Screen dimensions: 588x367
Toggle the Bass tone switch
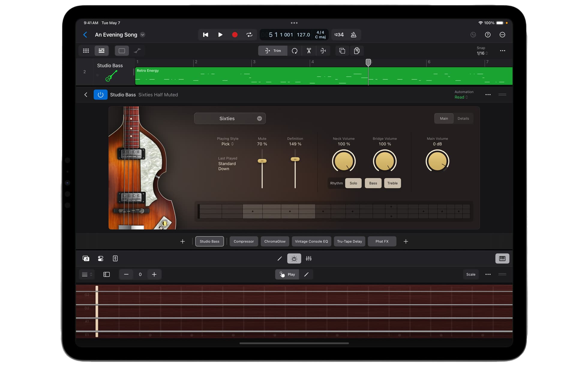click(373, 183)
